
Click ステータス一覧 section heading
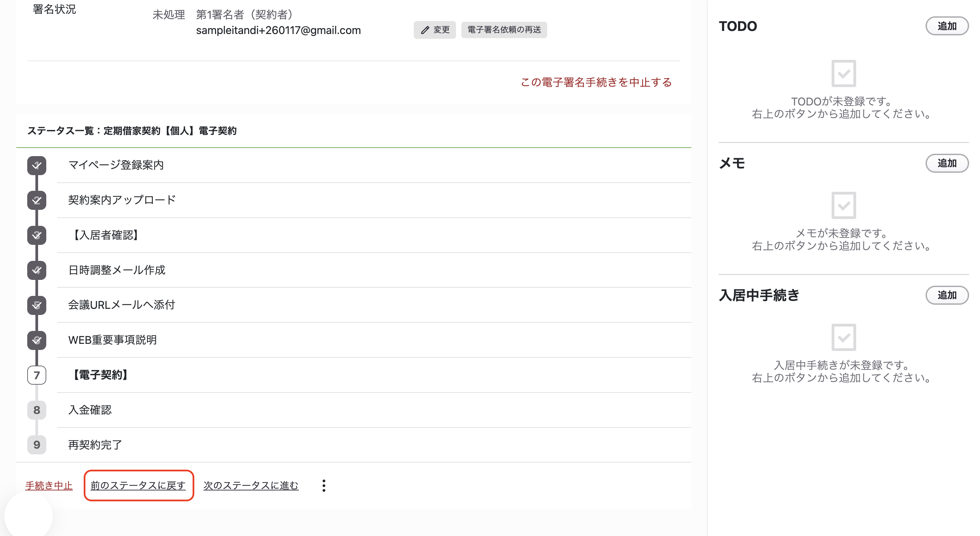coord(132,131)
